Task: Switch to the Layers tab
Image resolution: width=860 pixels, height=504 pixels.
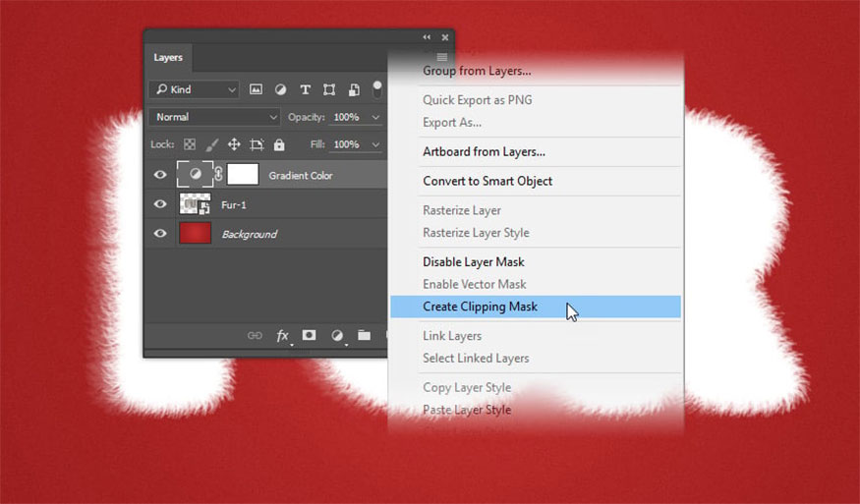Action: 168,58
